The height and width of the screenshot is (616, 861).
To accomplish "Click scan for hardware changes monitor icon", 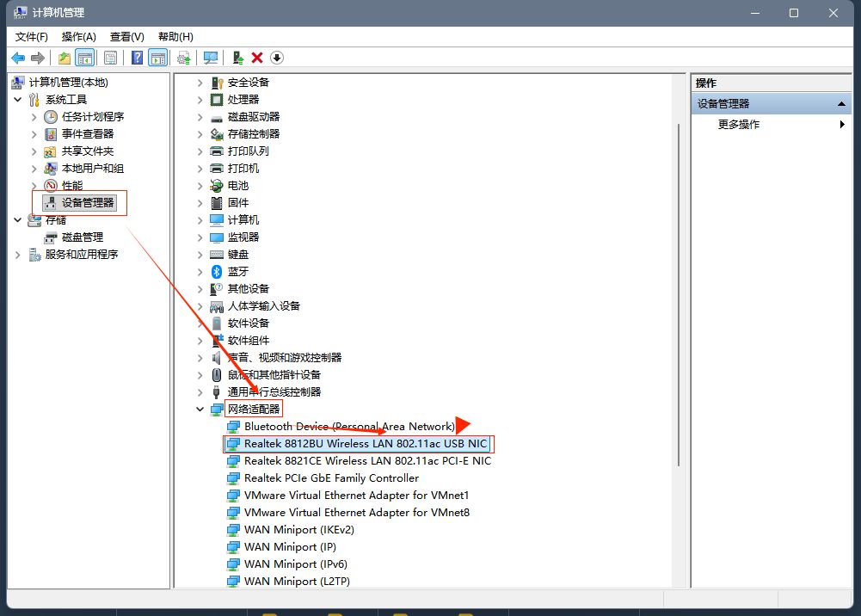I will (211, 58).
